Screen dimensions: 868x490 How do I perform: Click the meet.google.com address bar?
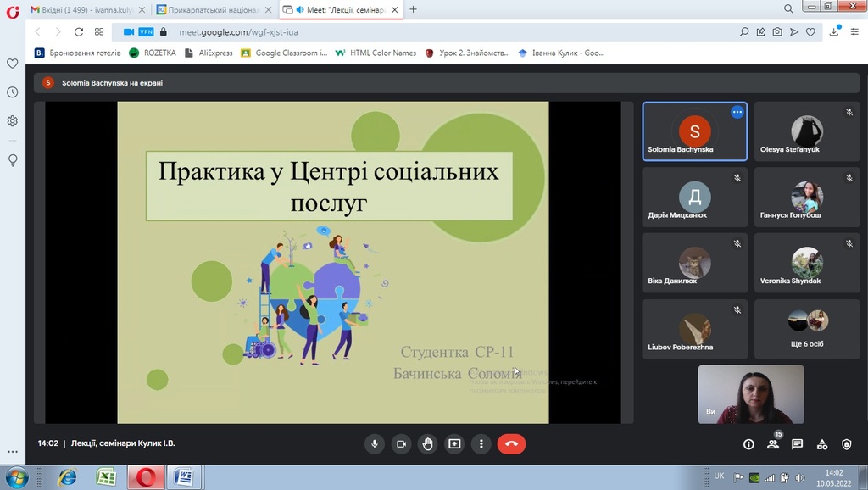(424, 32)
